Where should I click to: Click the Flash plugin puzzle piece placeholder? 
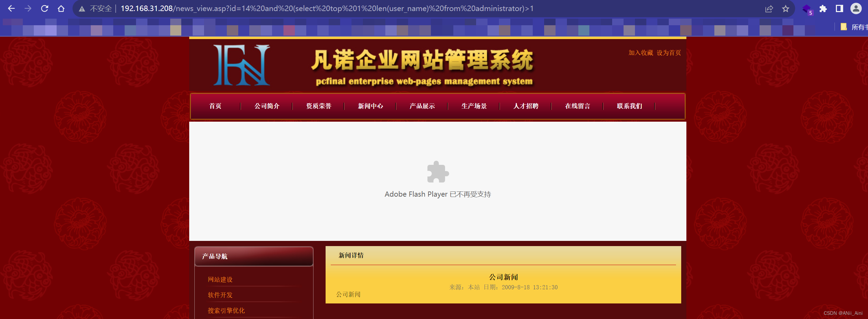438,172
